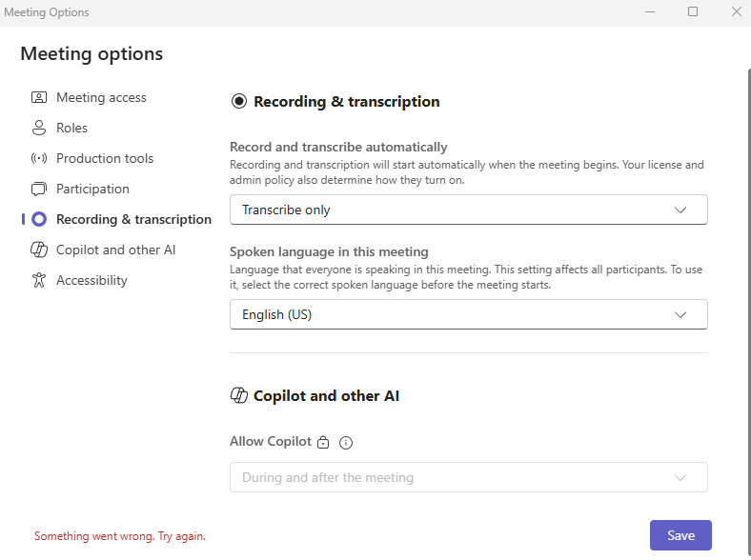The height and width of the screenshot is (560, 751).
Task: Open the Transcribe only dropdown
Action: [x=468, y=210]
